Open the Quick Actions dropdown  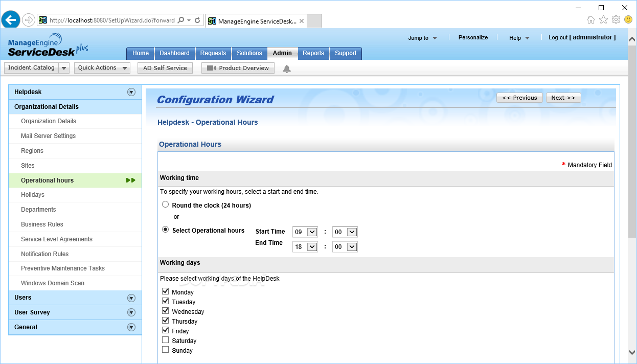pos(102,68)
